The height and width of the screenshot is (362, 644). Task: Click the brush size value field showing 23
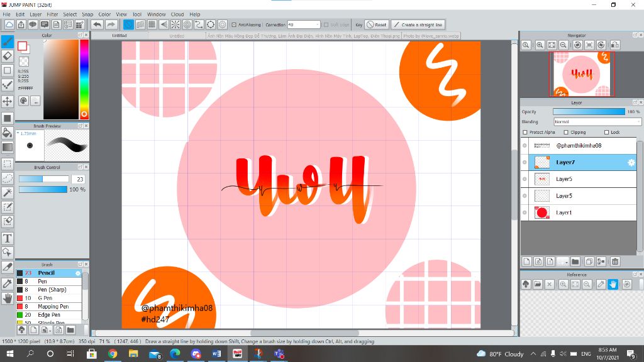(x=79, y=179)
